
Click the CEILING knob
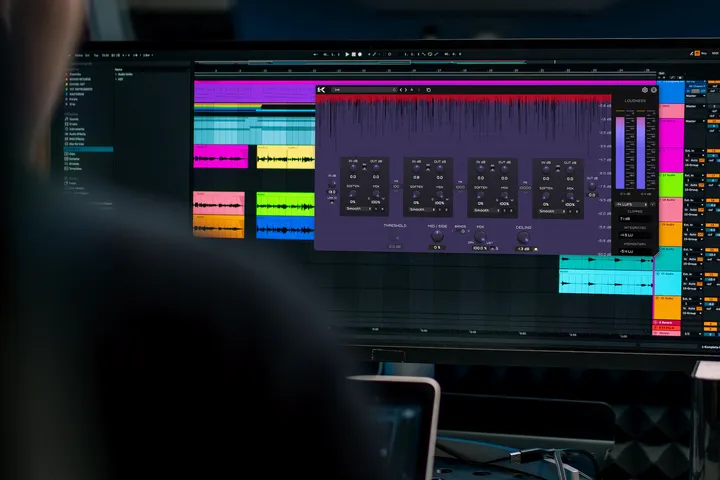(523, 237)
